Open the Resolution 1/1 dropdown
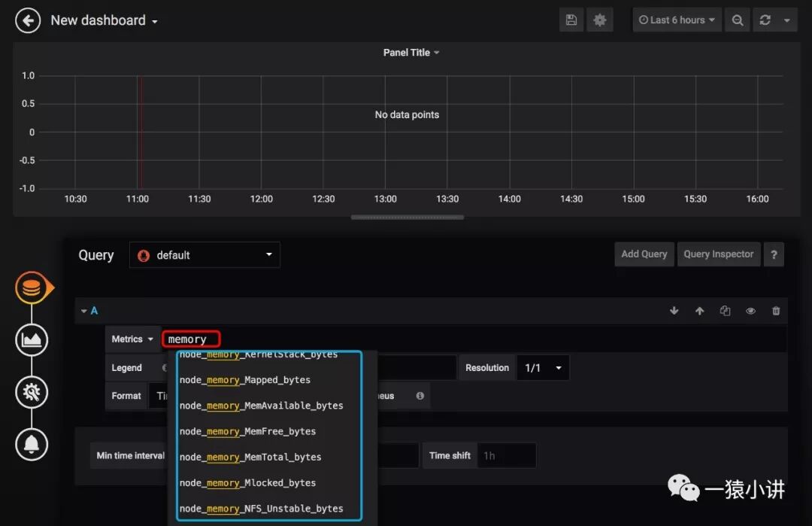Screen dimensions: 812x526 [x=543, y=367]
